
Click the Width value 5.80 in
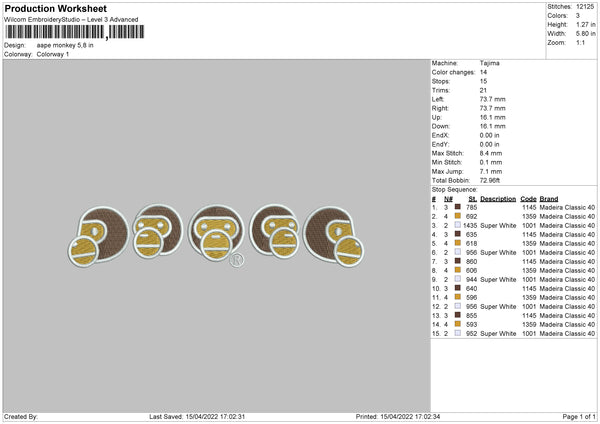586,34
